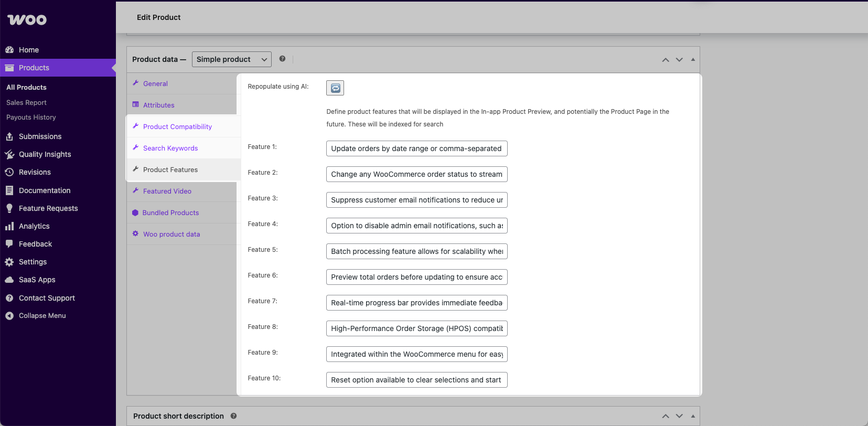Click the wrench icon next to General
Viewport: 868px width, 426px height.
[136, 83]
